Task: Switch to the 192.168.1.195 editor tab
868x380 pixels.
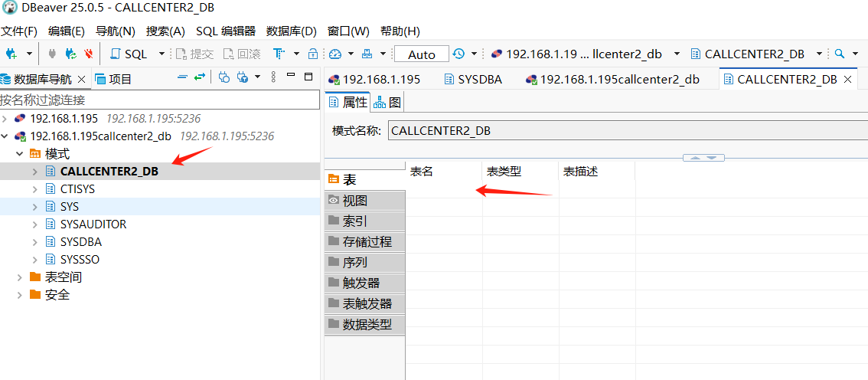Action: [x=375, y=79]
